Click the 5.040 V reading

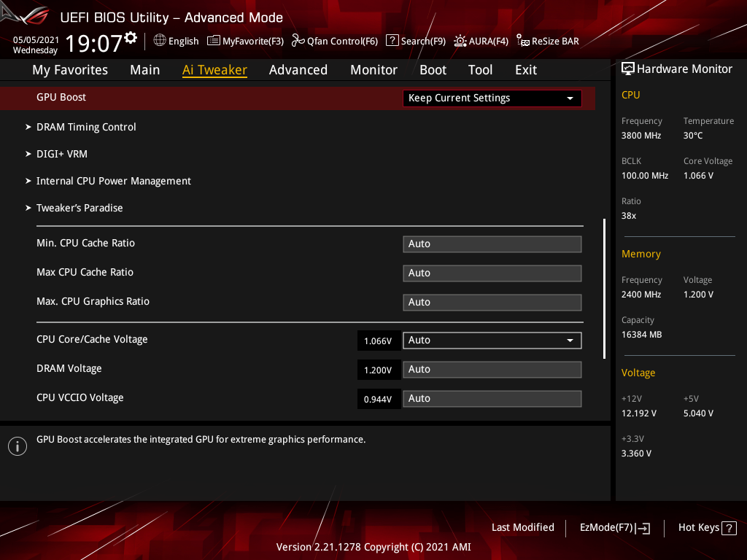point(698,413)
